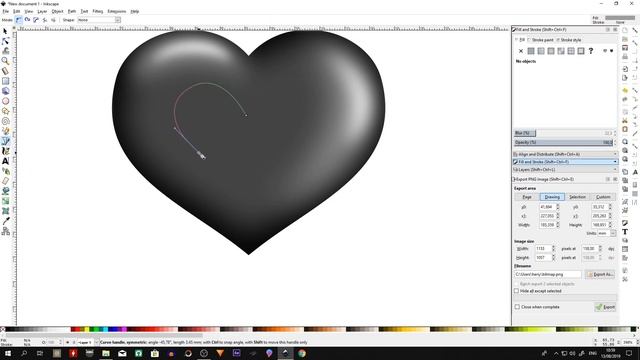Screen dimensions: 640x360
Task: Increase image Width pixels stepper
Action: 553,247
